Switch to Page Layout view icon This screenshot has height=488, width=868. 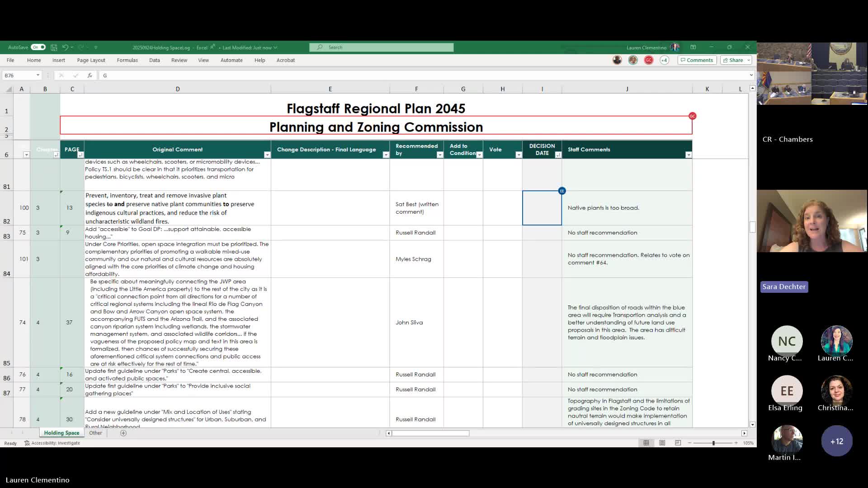click(662, 443)
